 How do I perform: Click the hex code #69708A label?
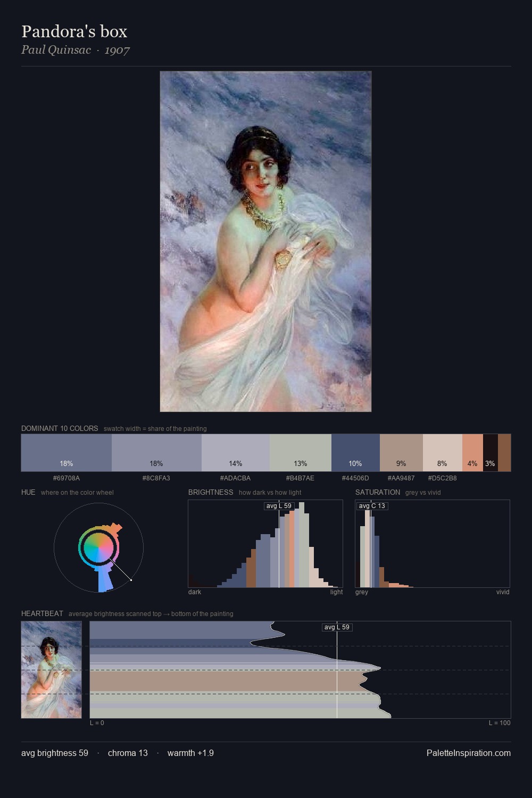click(66, 478)
